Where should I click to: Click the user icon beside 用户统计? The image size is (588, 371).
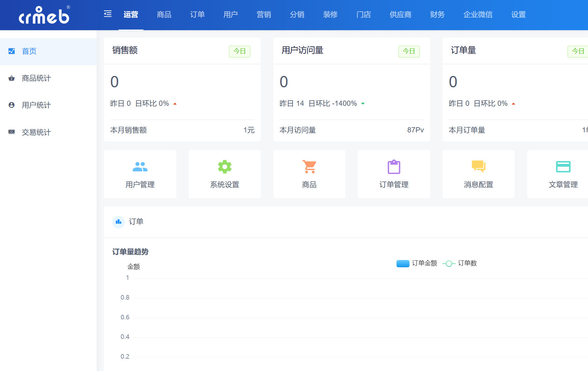tap(12, 105)
